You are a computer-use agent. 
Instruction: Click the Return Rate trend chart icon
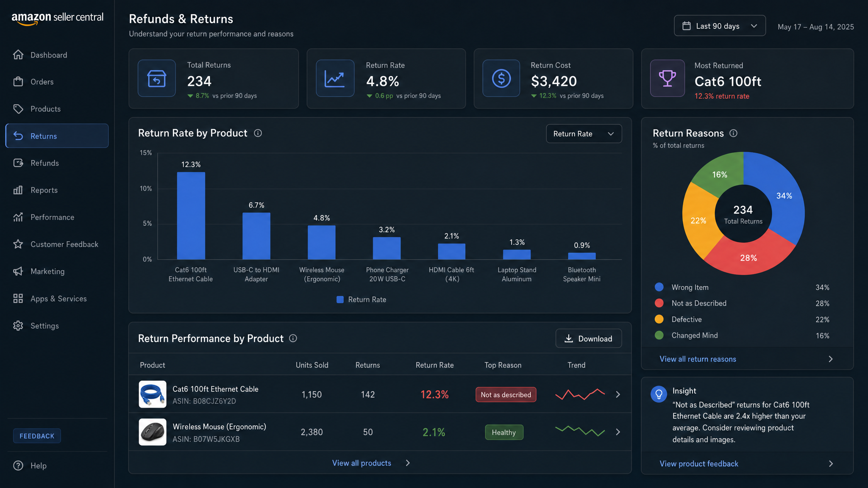coord(335,78)
